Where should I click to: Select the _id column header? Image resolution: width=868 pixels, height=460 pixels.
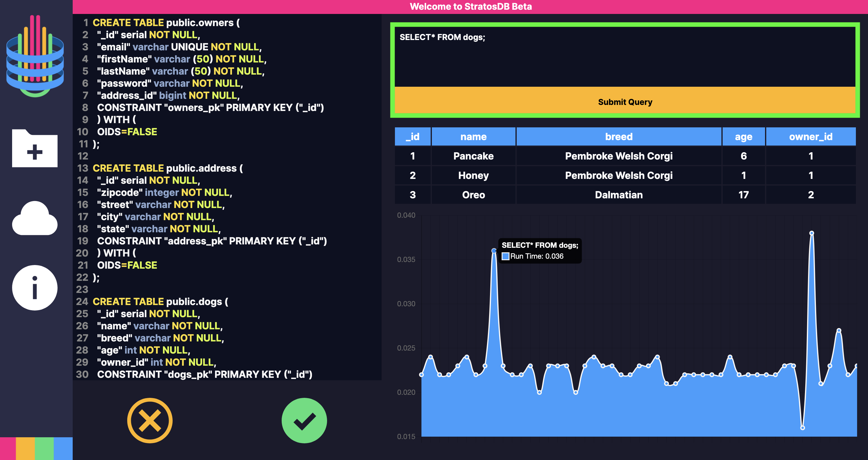click(x=412, y=136)
